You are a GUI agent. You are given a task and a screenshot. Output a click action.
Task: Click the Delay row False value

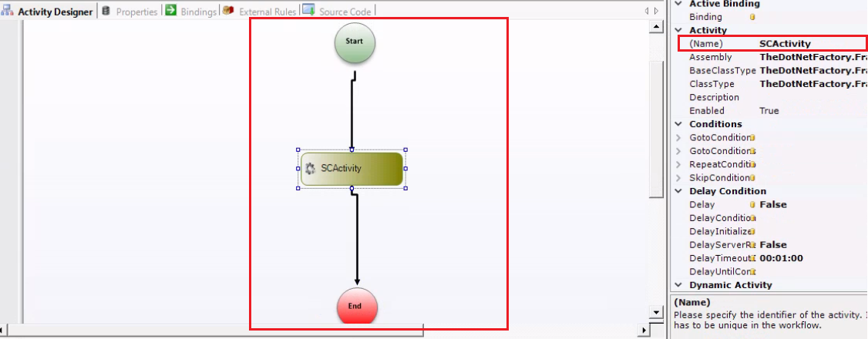[x=772, y=205]
